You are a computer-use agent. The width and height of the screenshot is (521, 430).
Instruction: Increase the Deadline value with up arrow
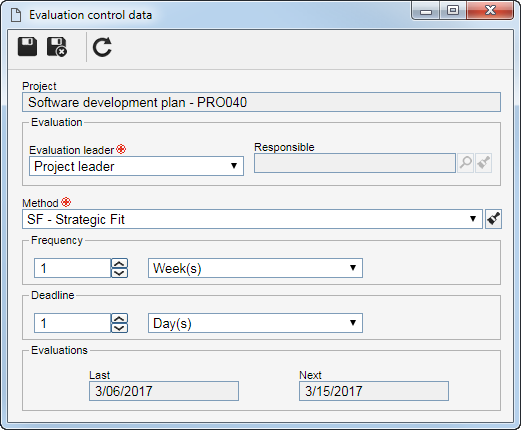(119, 319)
